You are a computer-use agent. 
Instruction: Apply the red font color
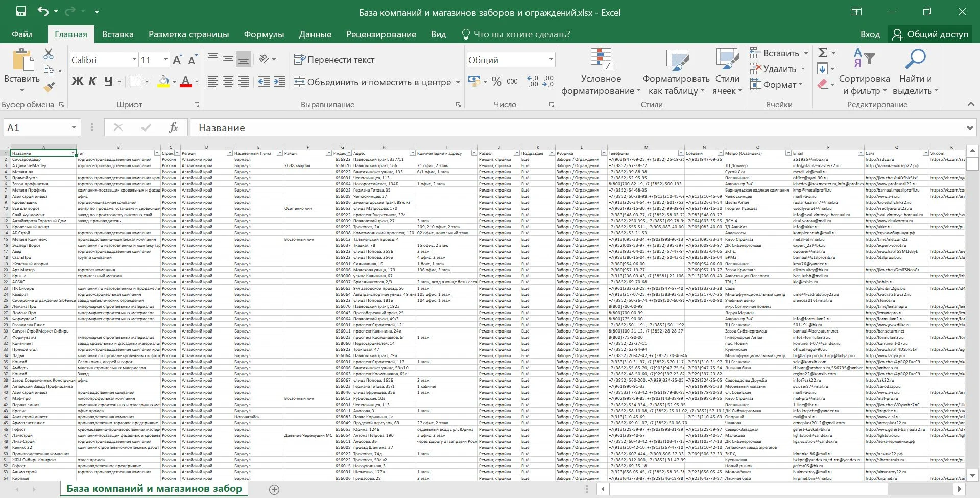click(x=186, y=81)
